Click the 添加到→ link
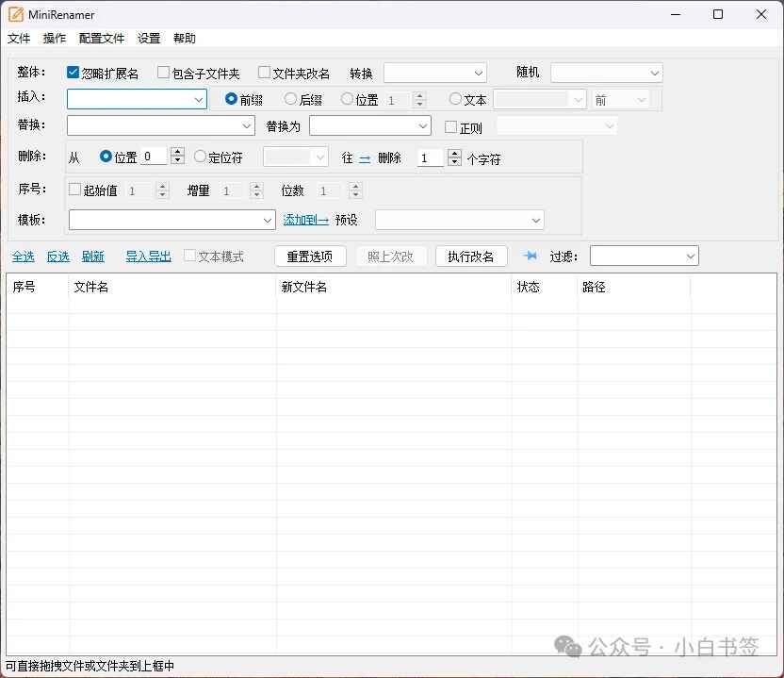This screenshot has width=784, height=678. click(x=306, y=220)
